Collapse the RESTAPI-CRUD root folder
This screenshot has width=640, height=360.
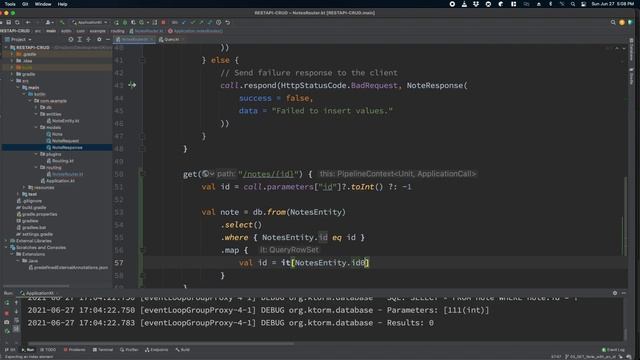6,47
